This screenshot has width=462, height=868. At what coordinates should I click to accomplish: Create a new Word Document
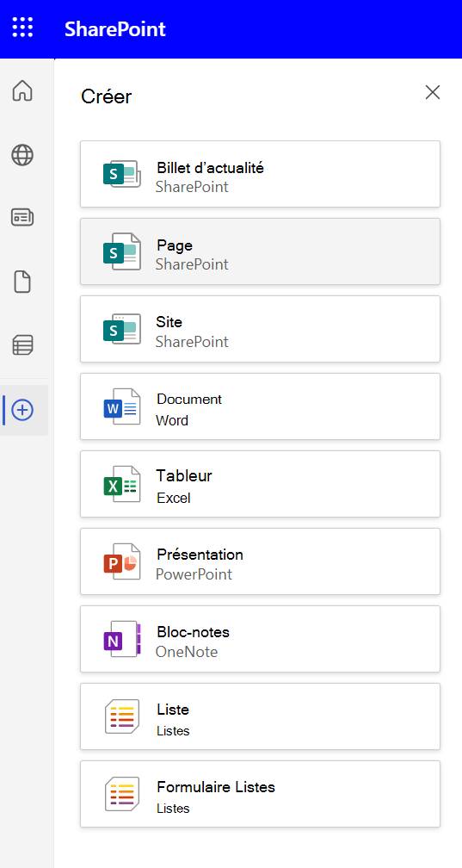click(260, 406)
